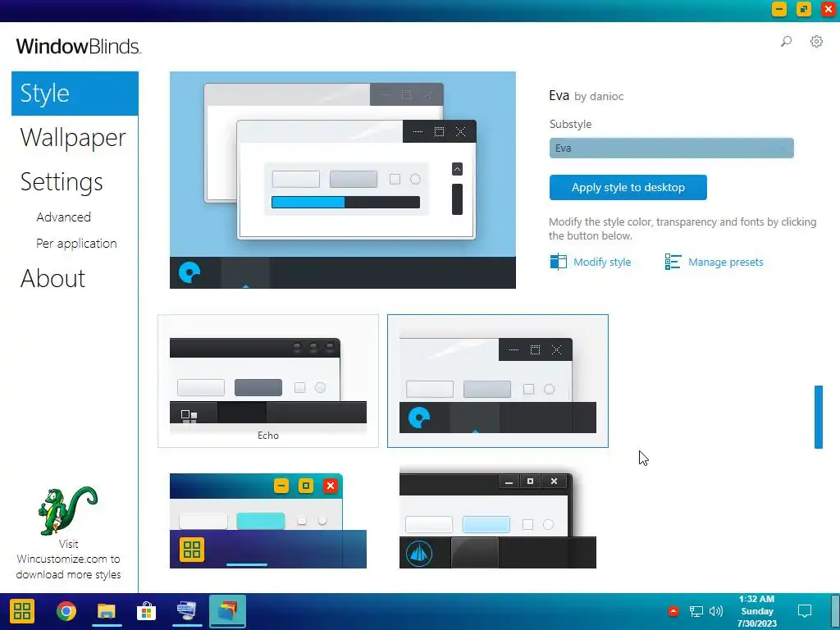Click the taskbar clock showing 1:32 AM
Viewport: 840px width, 630px height.
[x=756, y=611]
